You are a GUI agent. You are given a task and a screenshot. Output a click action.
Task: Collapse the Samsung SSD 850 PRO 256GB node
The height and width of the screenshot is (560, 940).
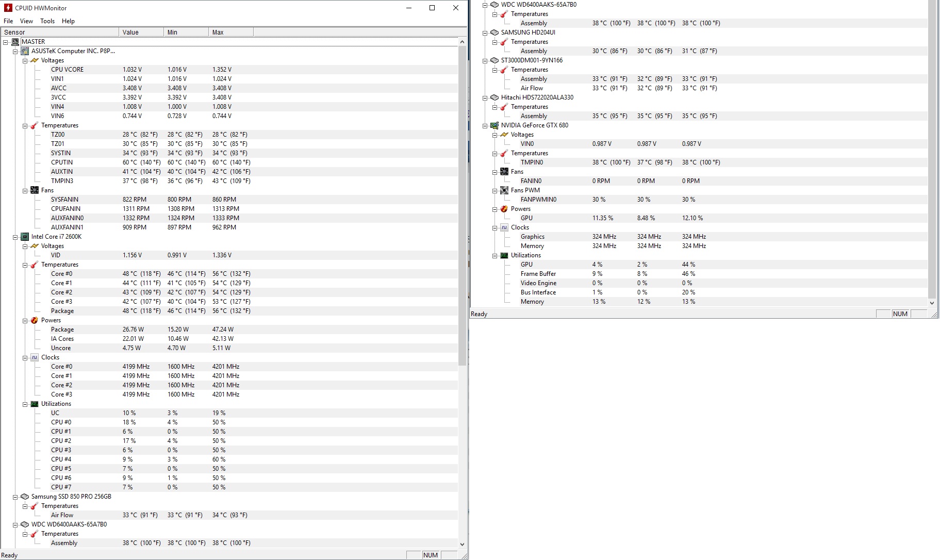[x=15, y=497]
